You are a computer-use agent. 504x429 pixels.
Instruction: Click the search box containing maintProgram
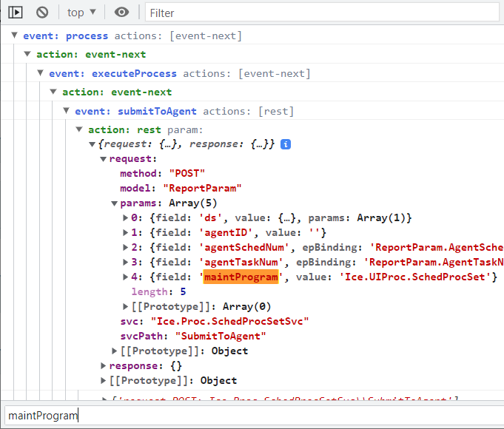coord(252,415)
